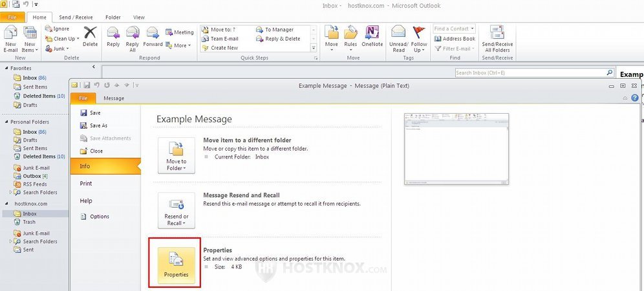Collapse the folder pane with the arrow
This screenshot has width=644, height=291.
94,67
